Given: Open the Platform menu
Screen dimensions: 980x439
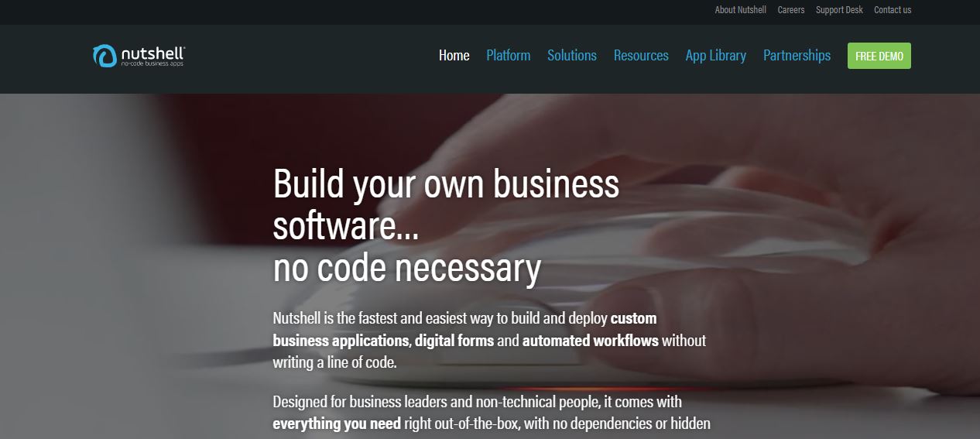Looking at the screenshot, I should (x=509, y=56).
